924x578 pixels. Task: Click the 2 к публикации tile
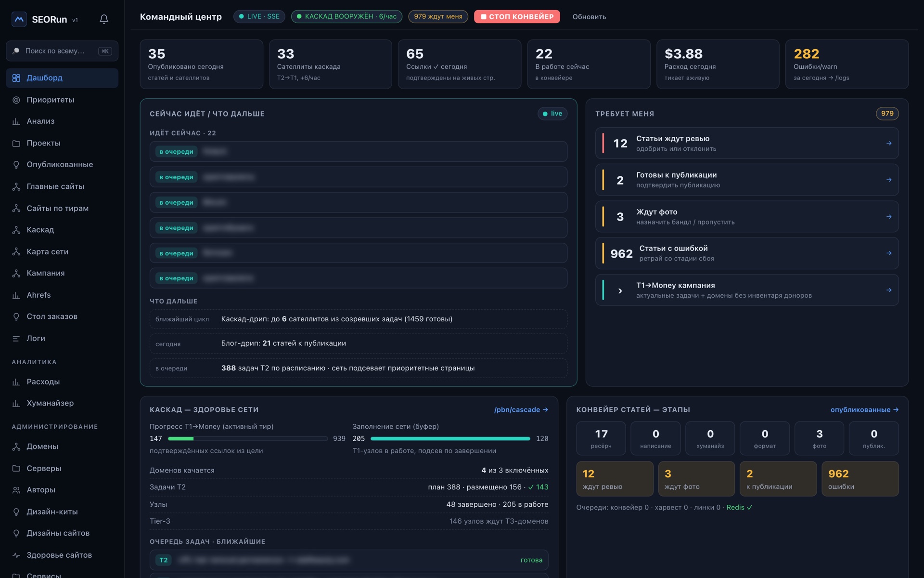pos(778,479)
